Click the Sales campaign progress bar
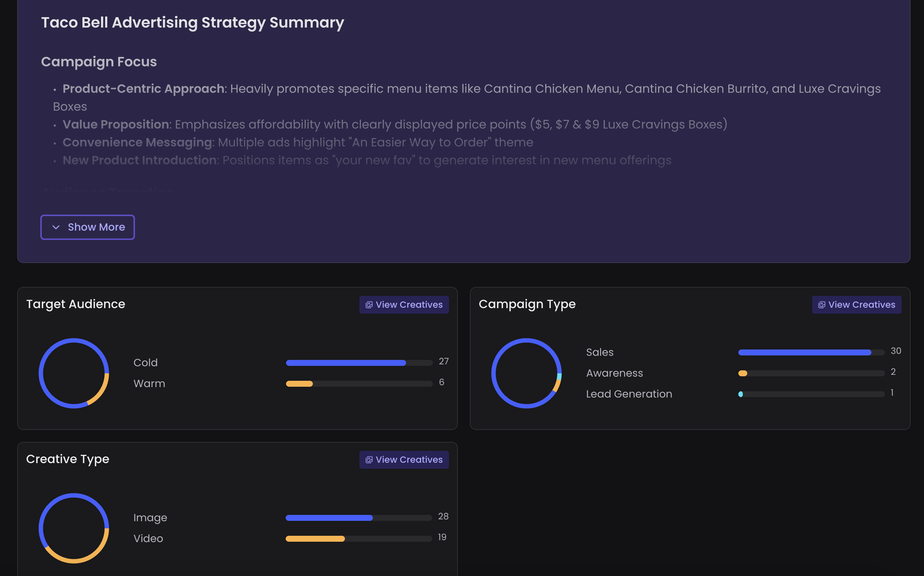Image resolution: width=924 pixels, height=576 pixels. pos(811,353)
